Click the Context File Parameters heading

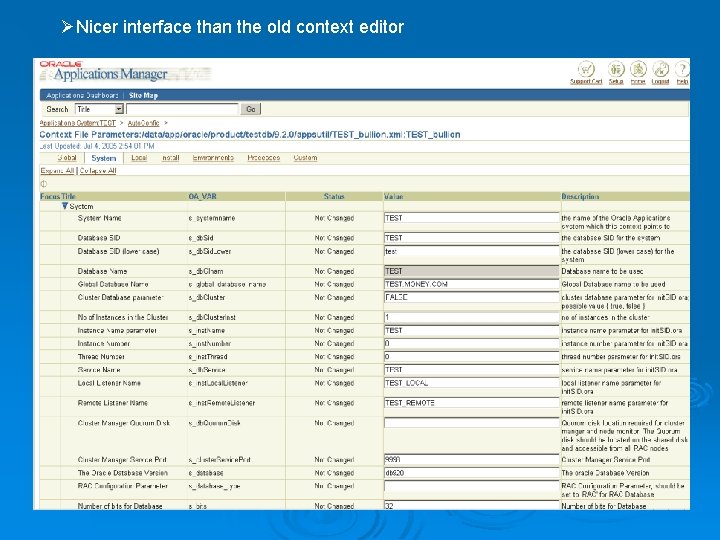(x=250, y=135)
